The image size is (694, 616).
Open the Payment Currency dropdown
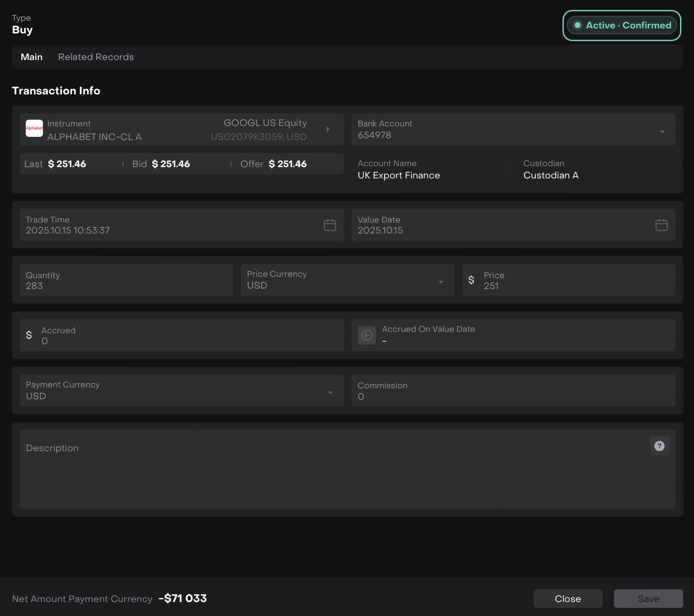click(330, 393)
